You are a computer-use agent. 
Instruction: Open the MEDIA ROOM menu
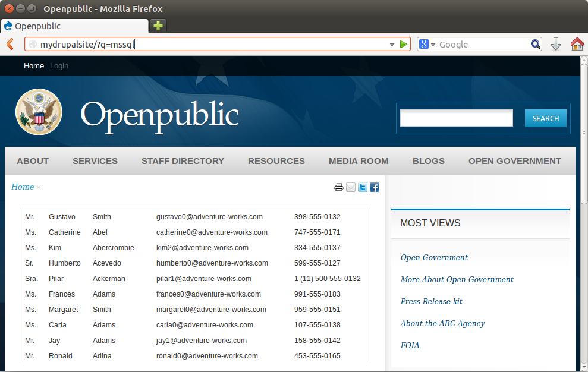tap(359, 161)
